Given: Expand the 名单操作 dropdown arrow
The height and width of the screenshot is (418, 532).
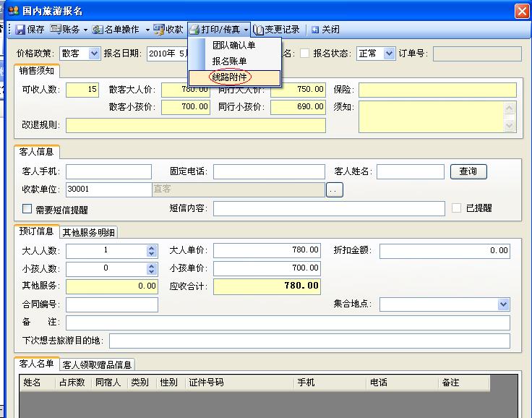Looking at the screenshot, I should pos(147,30).
